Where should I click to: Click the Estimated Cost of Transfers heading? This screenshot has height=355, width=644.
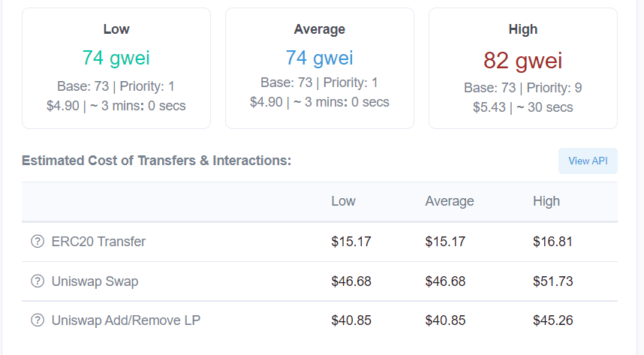point(156,161)
